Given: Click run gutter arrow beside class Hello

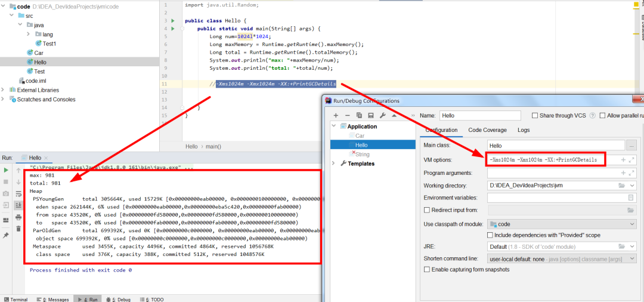Looking at the screenshot, I should (173, 20).
